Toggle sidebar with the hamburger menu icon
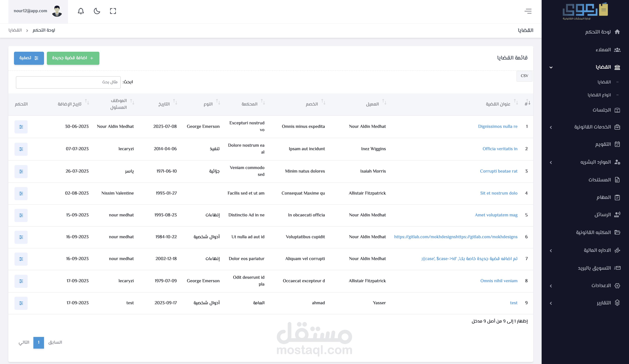Viewport: 629px width, 364px height. (528, 11)
